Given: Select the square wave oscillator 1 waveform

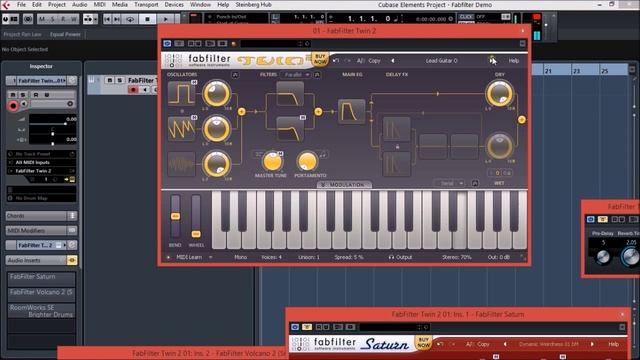Looking at the screenshot, I should point(182,93).
